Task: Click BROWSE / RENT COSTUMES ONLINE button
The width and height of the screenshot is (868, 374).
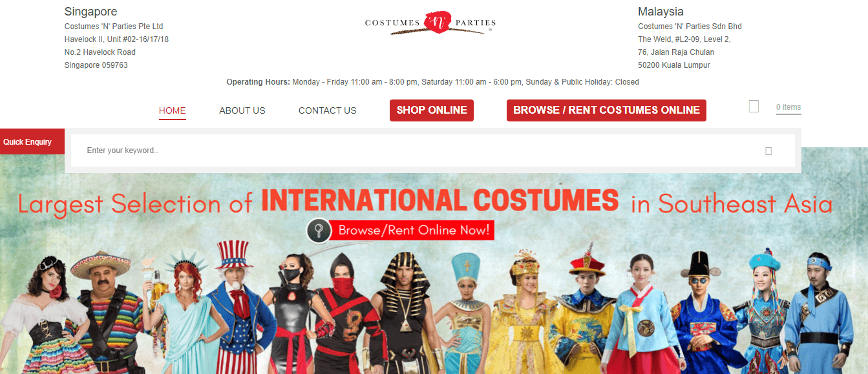Action: pyautogui.click(x=606, y=110)
